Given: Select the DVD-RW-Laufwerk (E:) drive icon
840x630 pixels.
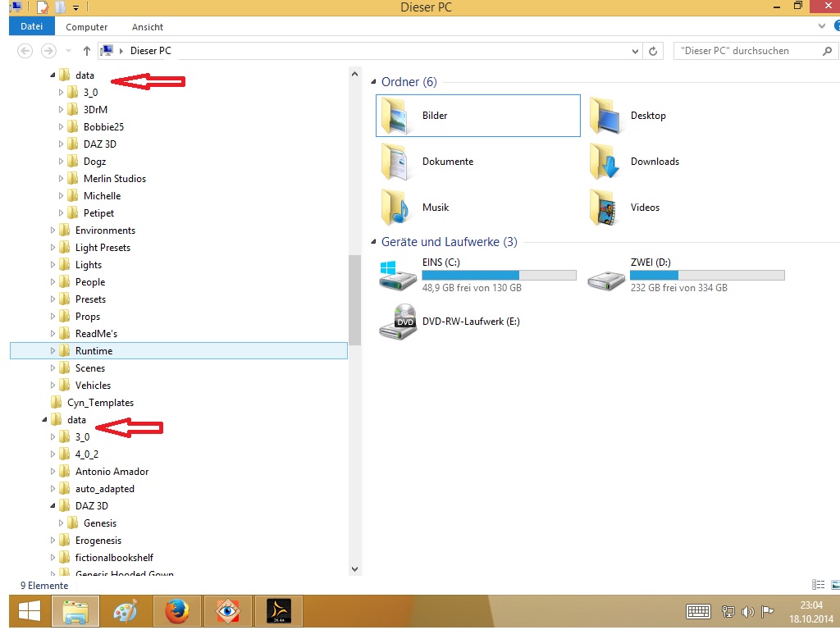Looking at the screenshot, I should pyautogui.click(x=398, y=322).
